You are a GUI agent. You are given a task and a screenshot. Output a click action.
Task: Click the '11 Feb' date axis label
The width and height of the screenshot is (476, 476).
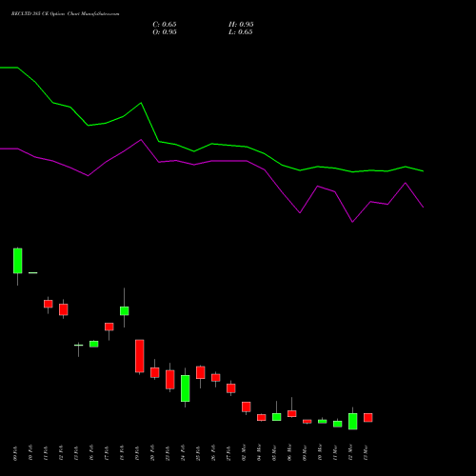[46, 453]
